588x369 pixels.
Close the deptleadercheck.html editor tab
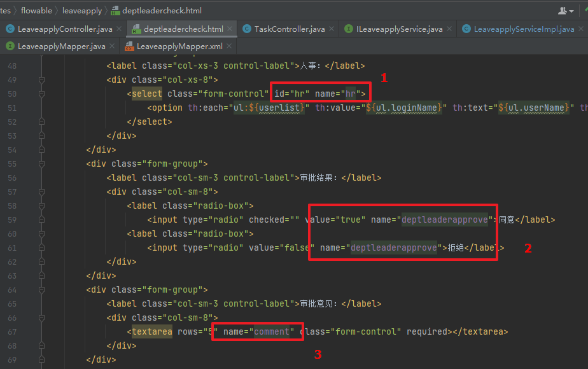pyautogui.click(x=230, y=29)
